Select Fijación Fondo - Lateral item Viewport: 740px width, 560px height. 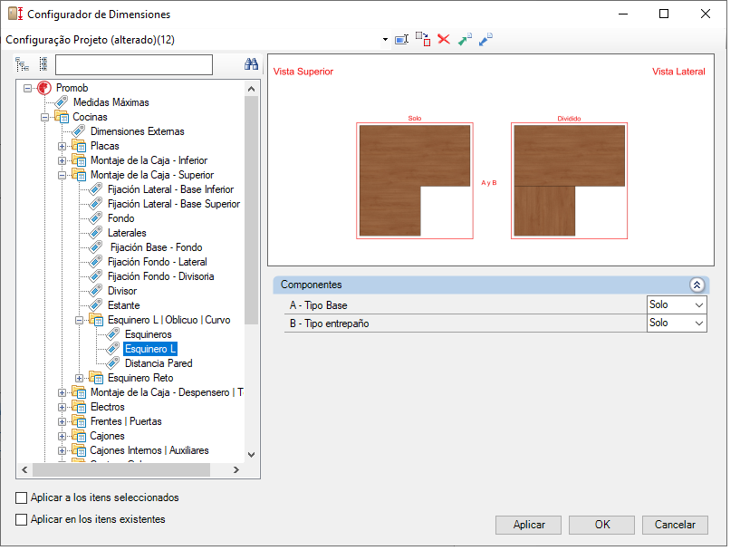(158, 262)
